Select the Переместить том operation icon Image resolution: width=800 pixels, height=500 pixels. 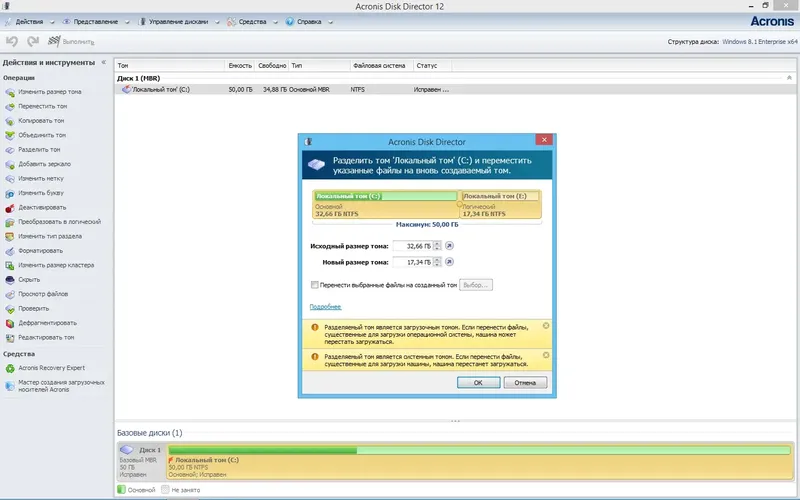click(10, 107)
